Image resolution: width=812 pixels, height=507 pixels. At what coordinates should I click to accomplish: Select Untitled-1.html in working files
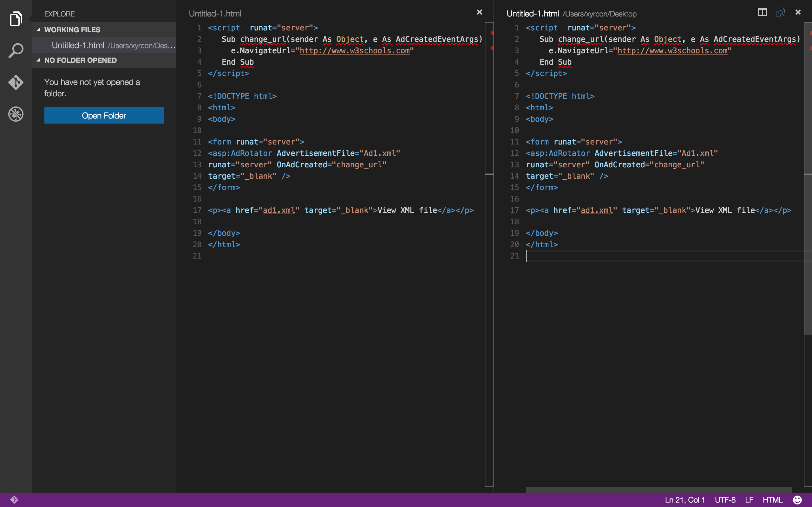coord(78,45)
